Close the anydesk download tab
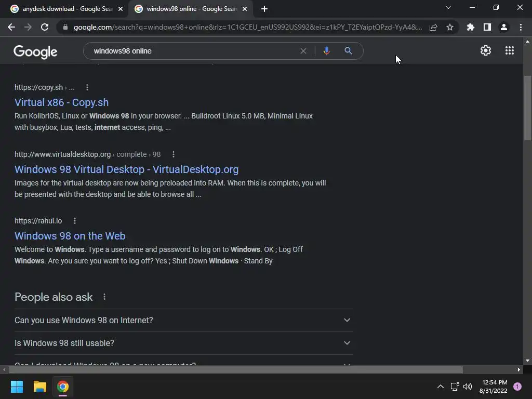532x399 pixels. click(121, 9)
